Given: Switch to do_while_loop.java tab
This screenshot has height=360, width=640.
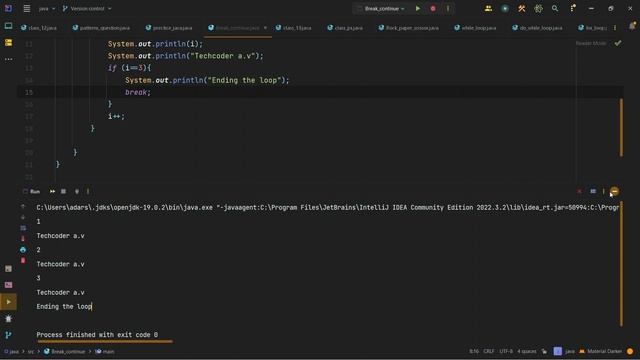Looking at the screenshot, I should [537, 28].
